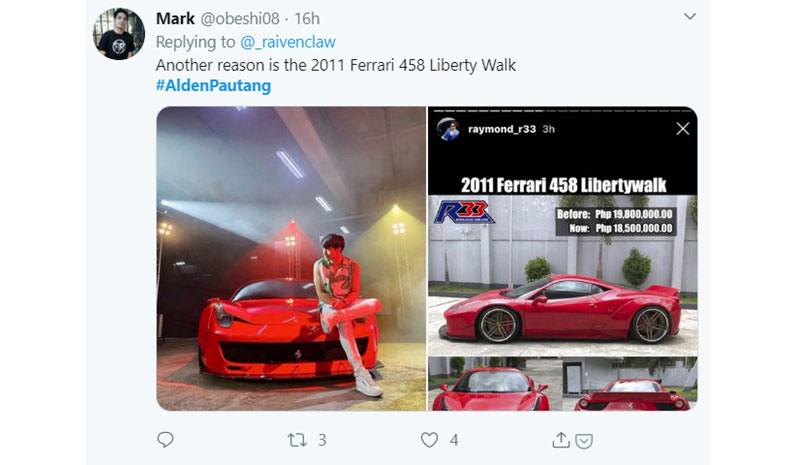
Task: Click the R33 logo in the story image
Action: click(463, 212)
